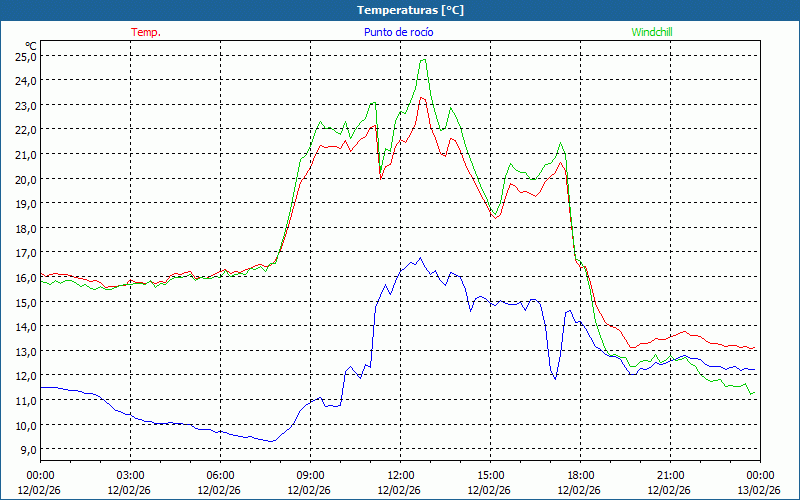The height and width of the screenshot is (500, 800).
Task: Click the Temperaturas [°C] title bar
Action: 400,10
